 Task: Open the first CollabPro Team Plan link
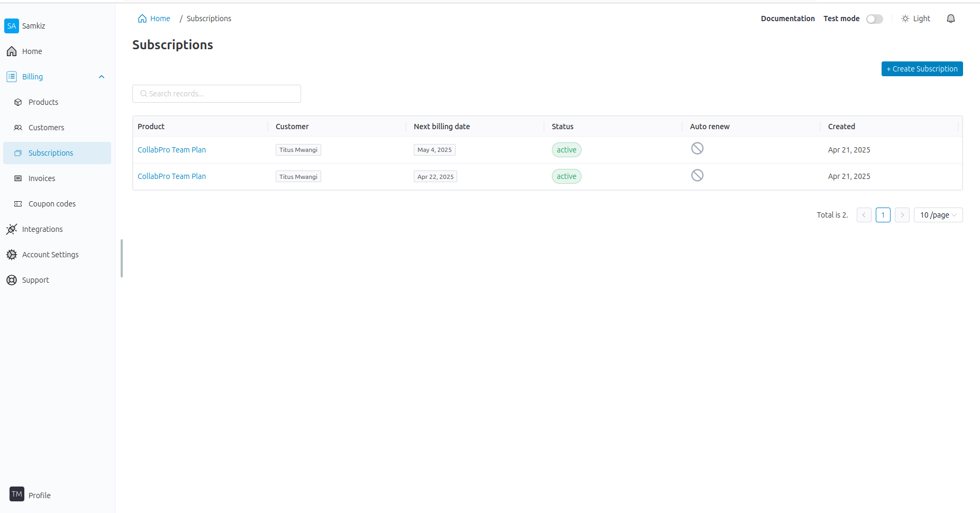click(171, 150)
